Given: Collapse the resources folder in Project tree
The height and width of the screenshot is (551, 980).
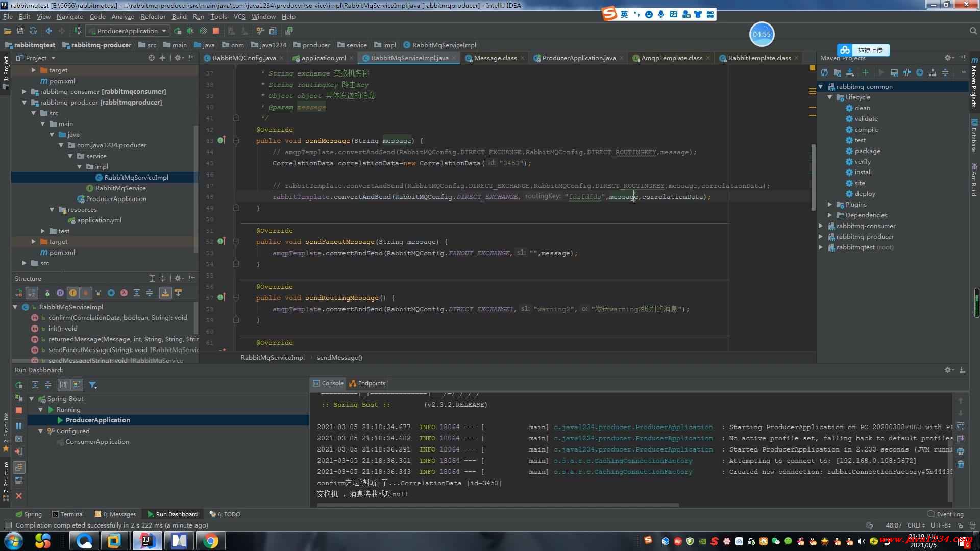Looking at the screenshot, I should point(52,210).
